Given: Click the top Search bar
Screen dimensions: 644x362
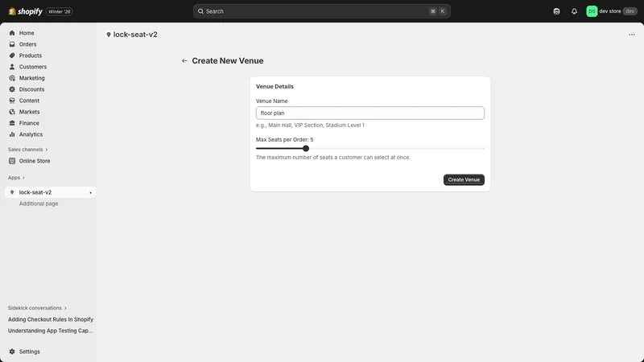Looking at the screenshot, I should [x=321, y=11].
